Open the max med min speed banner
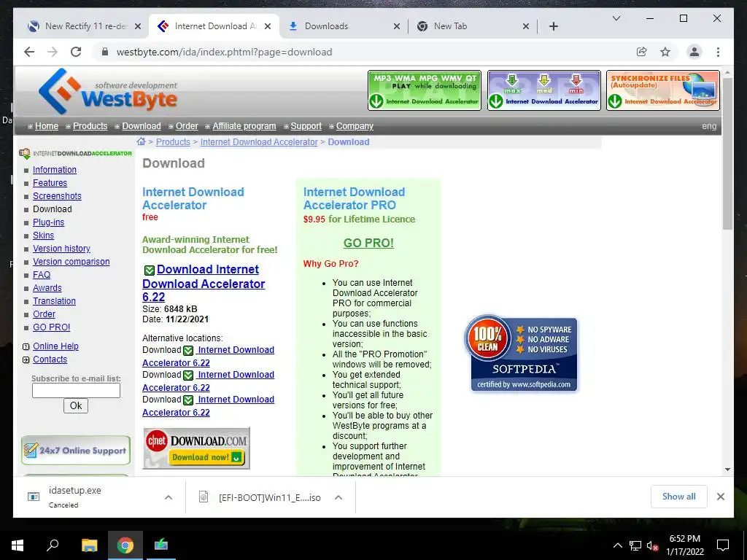Viewport: 747px width, 560px height. point(543,90)
